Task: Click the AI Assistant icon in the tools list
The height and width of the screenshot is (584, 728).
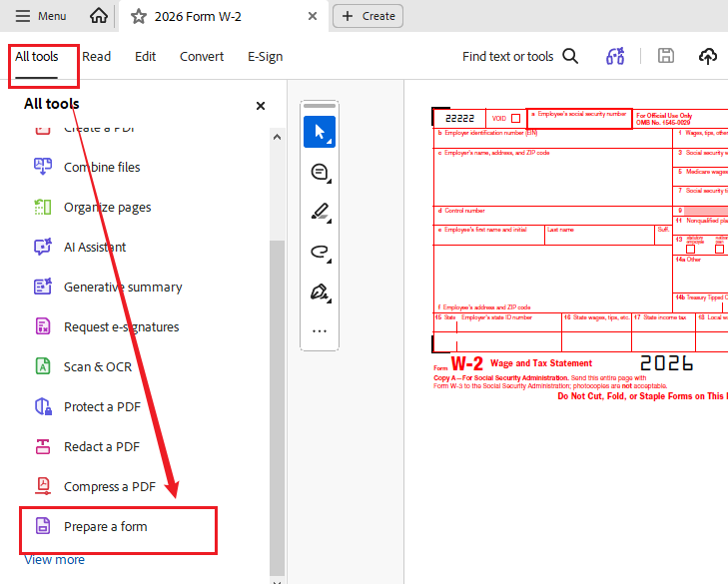Action: 43,247
